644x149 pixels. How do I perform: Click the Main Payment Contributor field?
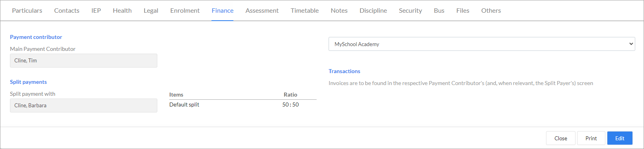tap(84, 61)
